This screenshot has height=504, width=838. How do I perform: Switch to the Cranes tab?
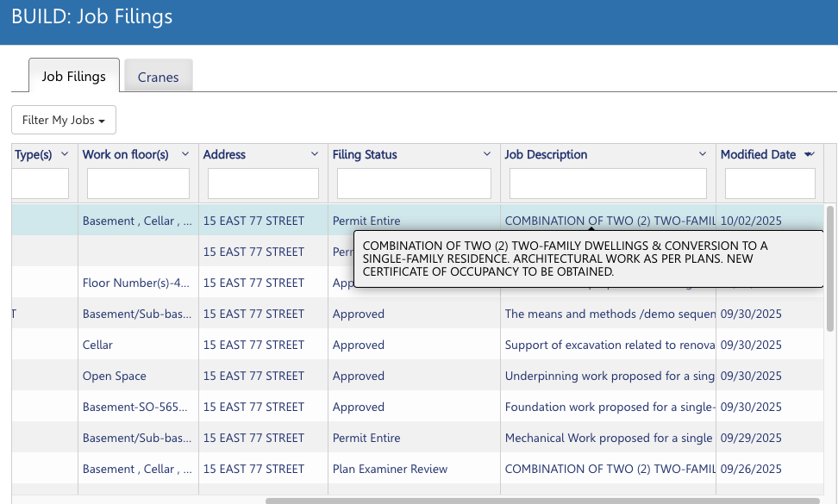click(x=158, y=77)
